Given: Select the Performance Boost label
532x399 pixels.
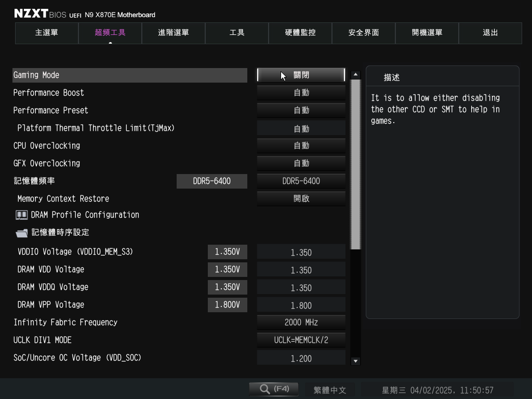Looking at the screenshot, I should pos(48,92).
